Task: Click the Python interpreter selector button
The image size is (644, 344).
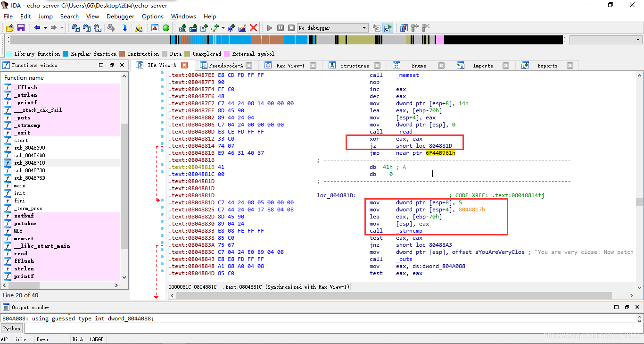Action: coord(12,328)
